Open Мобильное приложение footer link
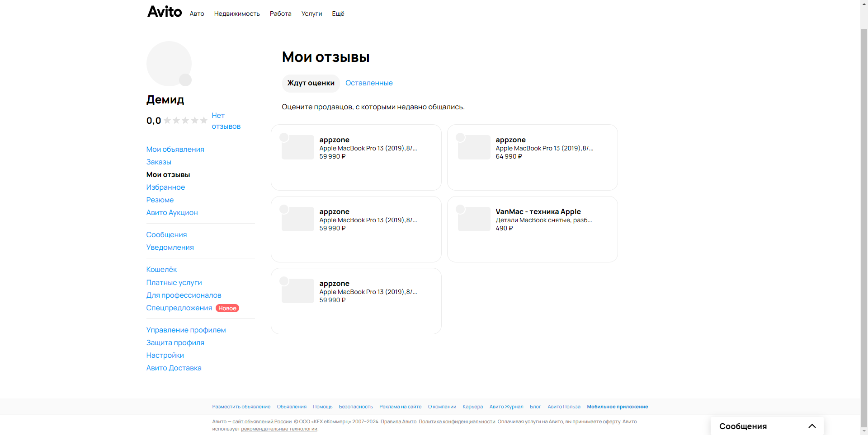 click(x=618, y=407)
